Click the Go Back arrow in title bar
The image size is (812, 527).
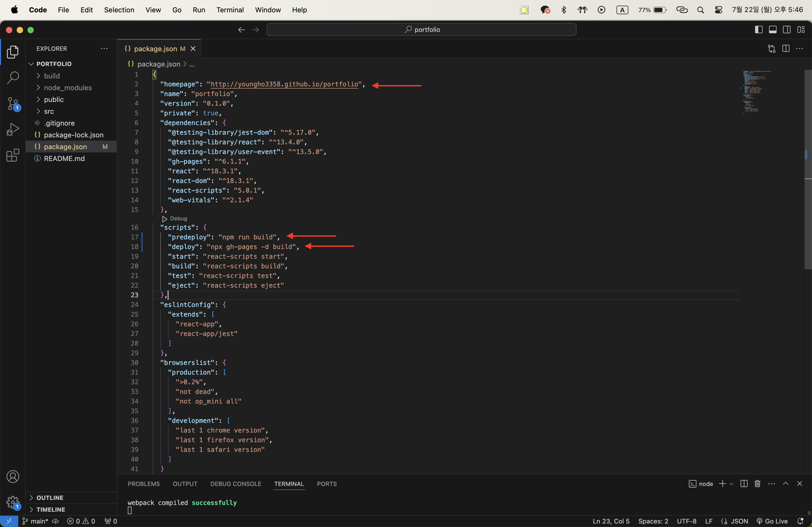(x=242, y=30)
